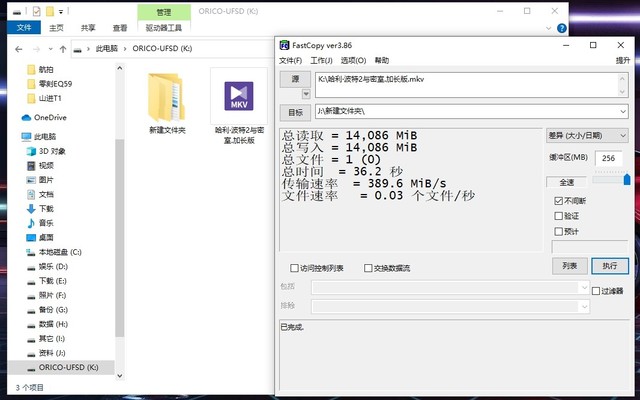Uncheck the 不间断 checkbox

coord(558,200)
